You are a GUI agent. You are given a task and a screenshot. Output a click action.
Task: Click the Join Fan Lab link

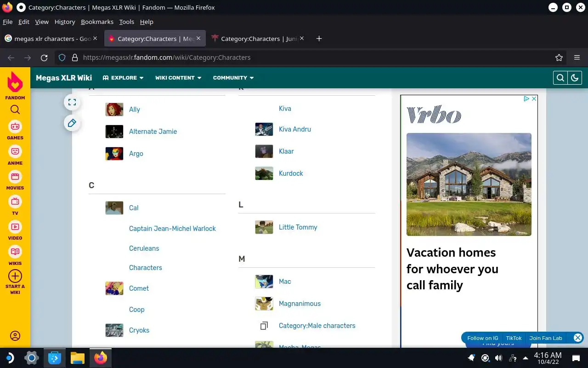click(546, 338)
